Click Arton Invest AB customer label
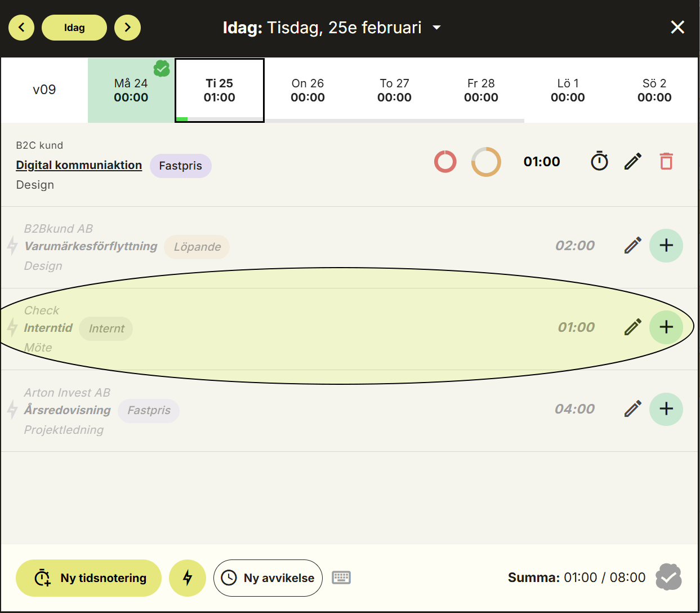Screen dimensions: 700x613 coord(67,393)
